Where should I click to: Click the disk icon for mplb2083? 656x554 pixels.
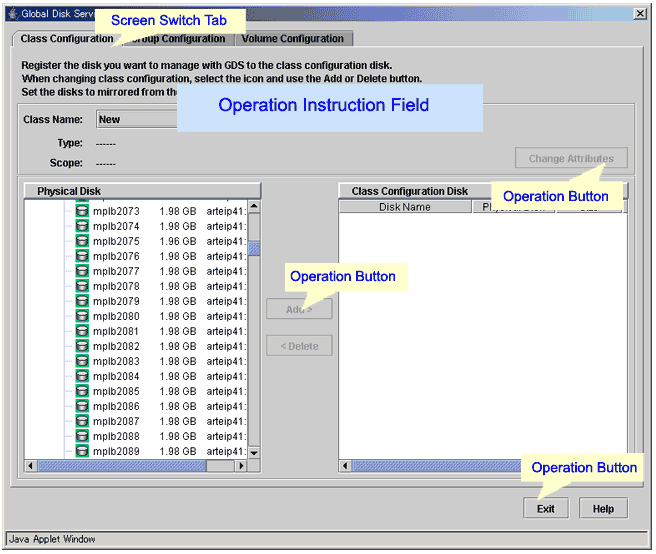coord(82,361)
